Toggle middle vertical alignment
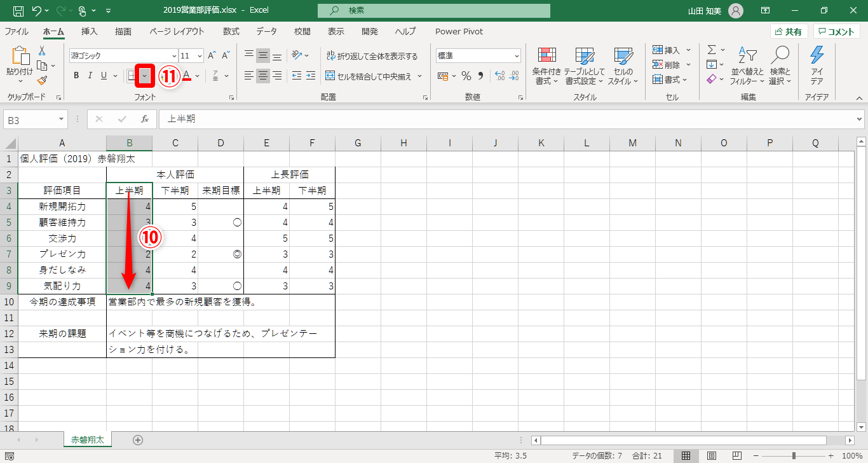This screenshot has width=868, height=463. pos(263,55)
